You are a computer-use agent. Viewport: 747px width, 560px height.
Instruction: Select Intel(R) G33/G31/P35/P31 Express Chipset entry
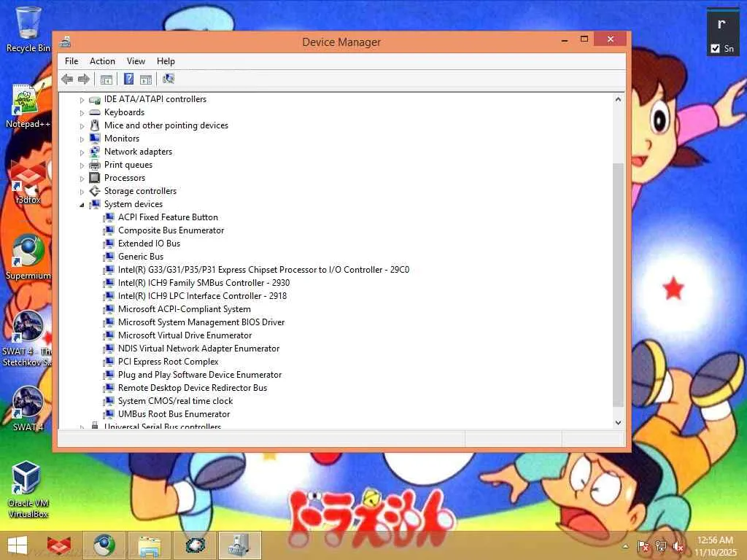[263, 270]
